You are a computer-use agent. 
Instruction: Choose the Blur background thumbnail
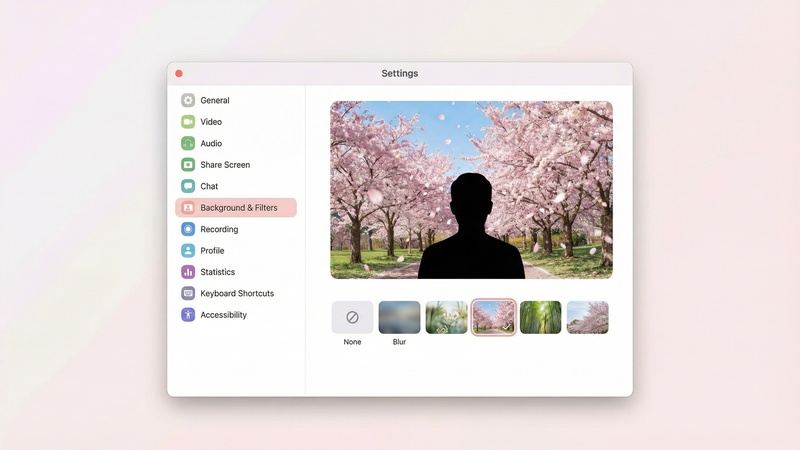(x=399, y=317)
